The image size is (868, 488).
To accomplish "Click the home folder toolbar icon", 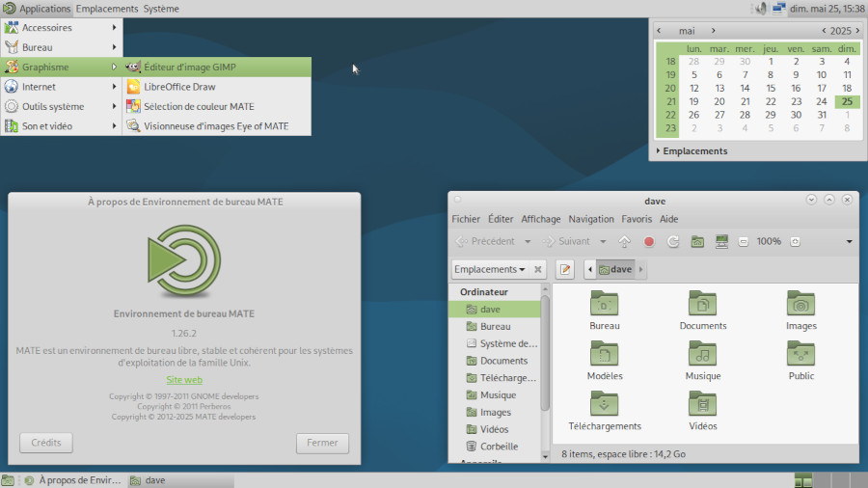I will pyautogui.click(x=697, y=241).
